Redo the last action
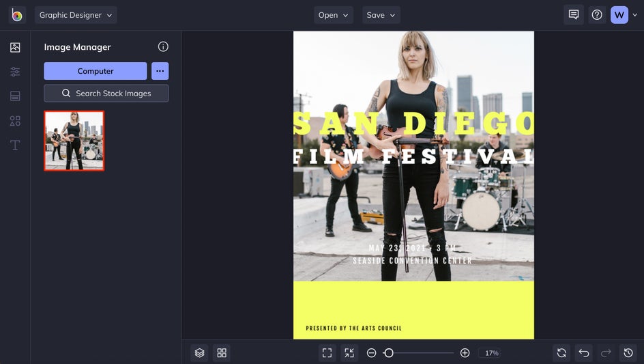 tap(606, 353)
